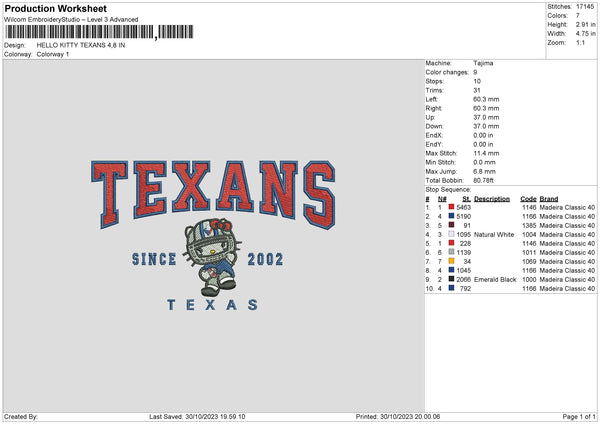This screenshot has height=424, width=600.
Task: Click the blue swatch in stop row 792
Action: (x=451, y=288)
